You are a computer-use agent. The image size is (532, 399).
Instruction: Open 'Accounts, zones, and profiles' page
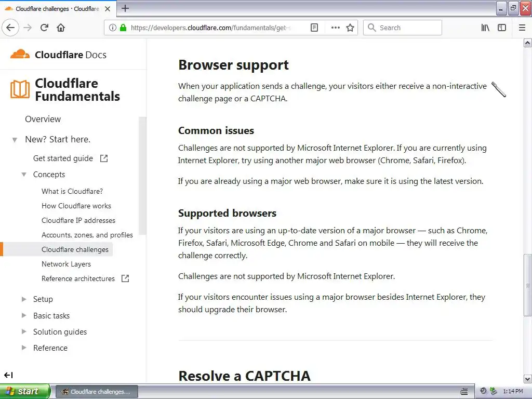[x=87, y=235]
